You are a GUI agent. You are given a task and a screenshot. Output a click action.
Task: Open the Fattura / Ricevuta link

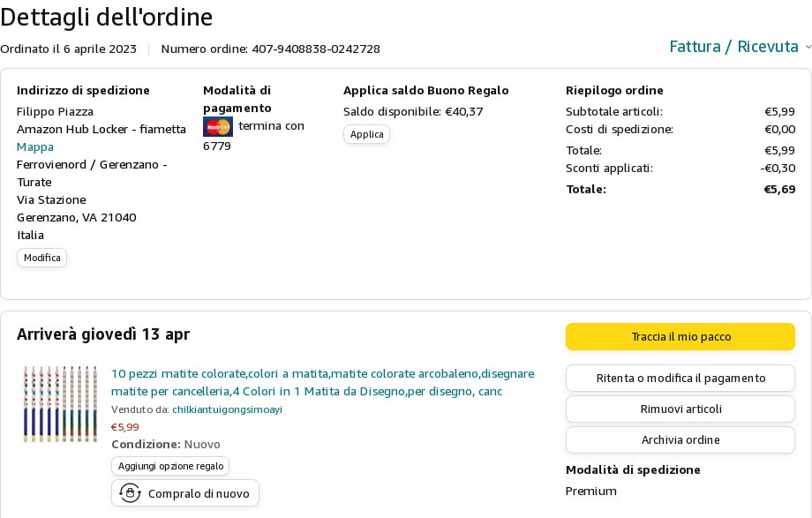tap(733, 47)
